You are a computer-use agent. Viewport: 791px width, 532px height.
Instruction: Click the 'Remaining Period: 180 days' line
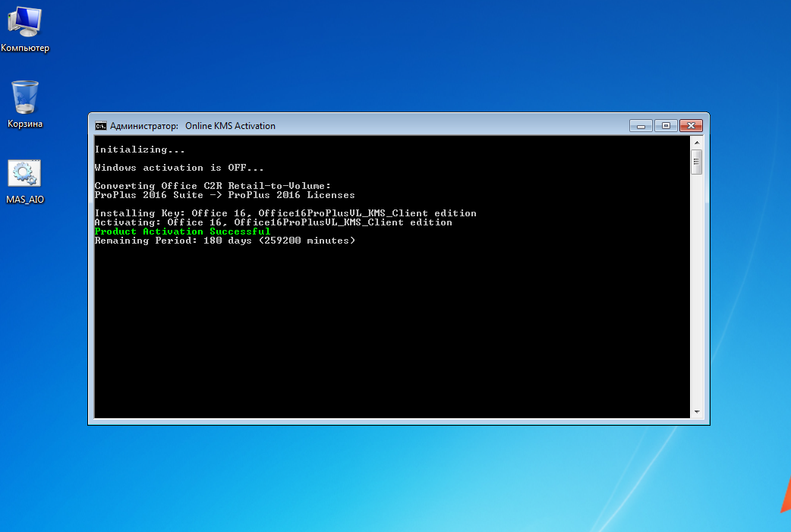click(x=225, y=241)
